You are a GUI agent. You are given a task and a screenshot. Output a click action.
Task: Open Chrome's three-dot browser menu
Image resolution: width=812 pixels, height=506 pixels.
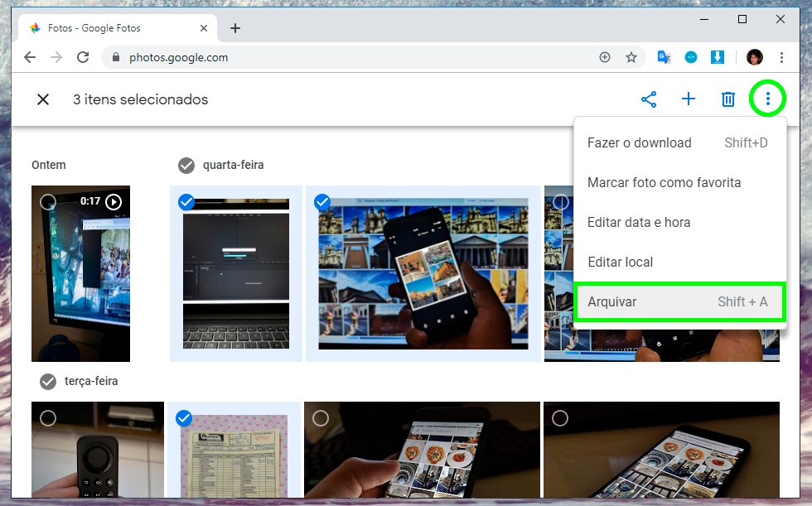pos(781,57)
